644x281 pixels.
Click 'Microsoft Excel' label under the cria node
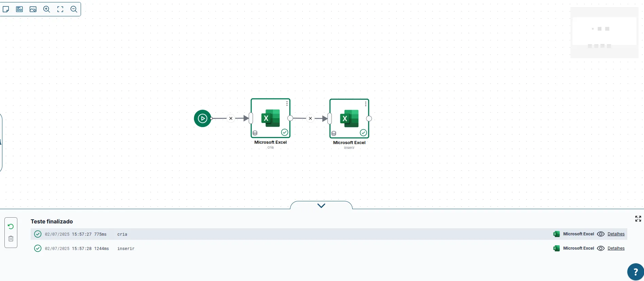click(x=271, y=142)
